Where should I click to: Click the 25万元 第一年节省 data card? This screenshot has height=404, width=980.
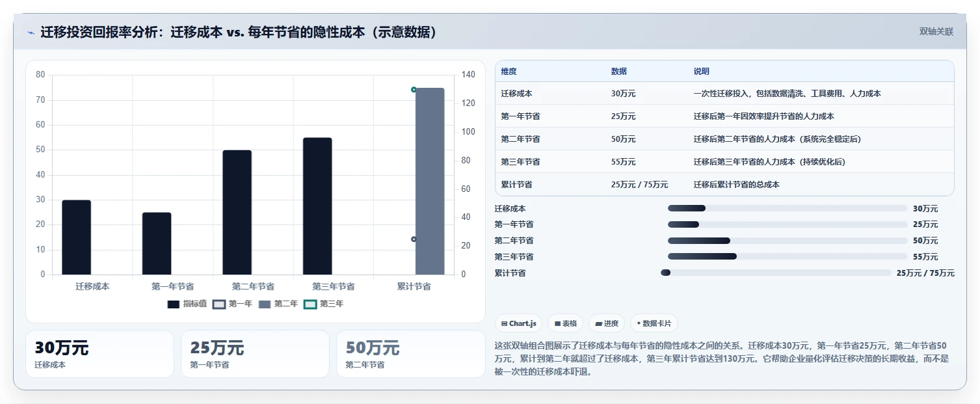(x=255, y=354)
